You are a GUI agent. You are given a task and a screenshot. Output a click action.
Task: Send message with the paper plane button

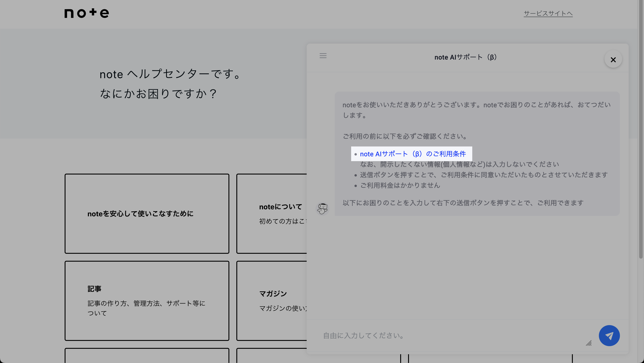point(609,335)
